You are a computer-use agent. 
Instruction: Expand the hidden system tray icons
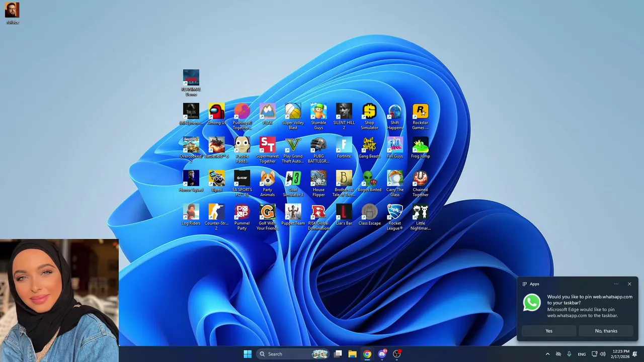[x=548, y=354]
